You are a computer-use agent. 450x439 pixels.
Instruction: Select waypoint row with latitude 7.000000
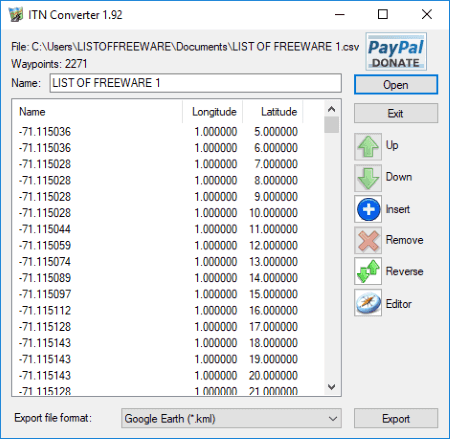click(x=158, y=164)
